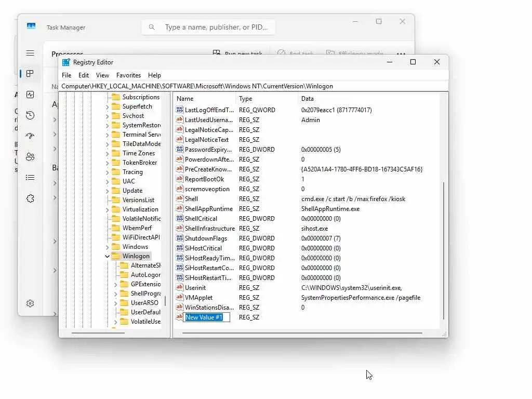Viewport: 532px width, 399px height.
Task: Select the ReportBootOk value
Action: pyautogui.click(x=204, y=179)
